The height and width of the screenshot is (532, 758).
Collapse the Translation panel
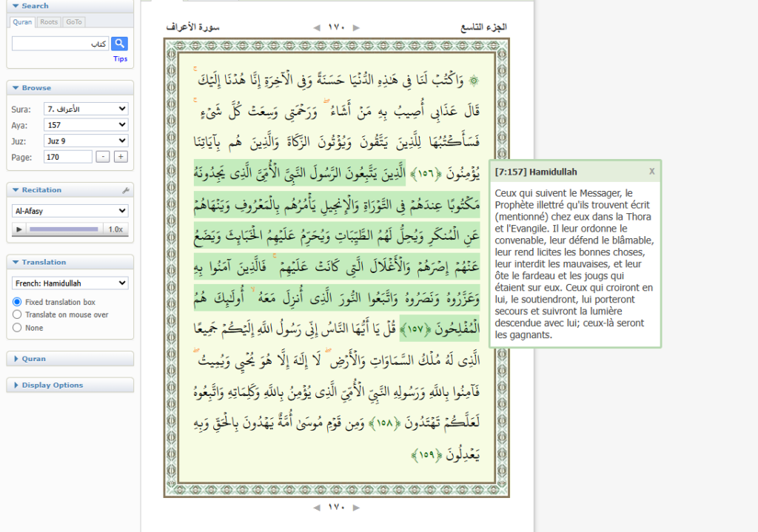coord(39,262)
